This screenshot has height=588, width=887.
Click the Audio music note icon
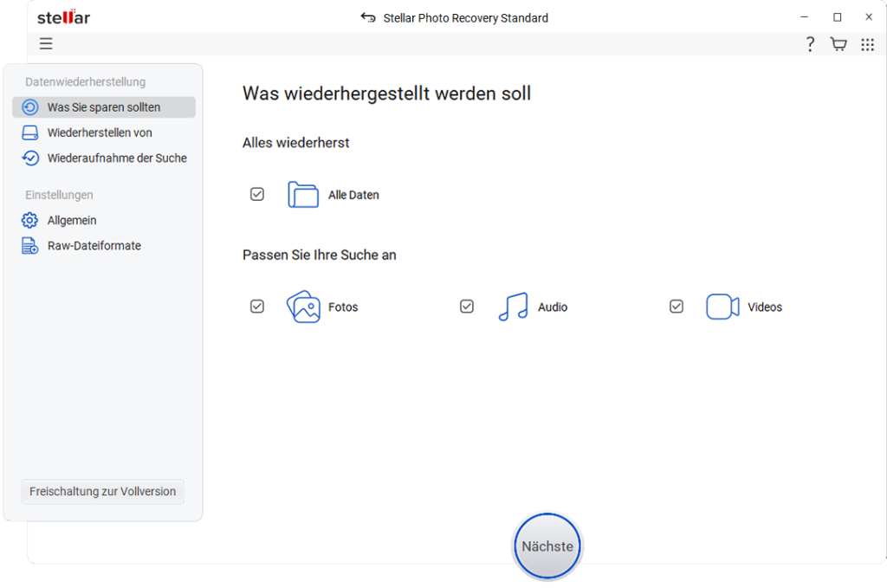coord(513,307)
